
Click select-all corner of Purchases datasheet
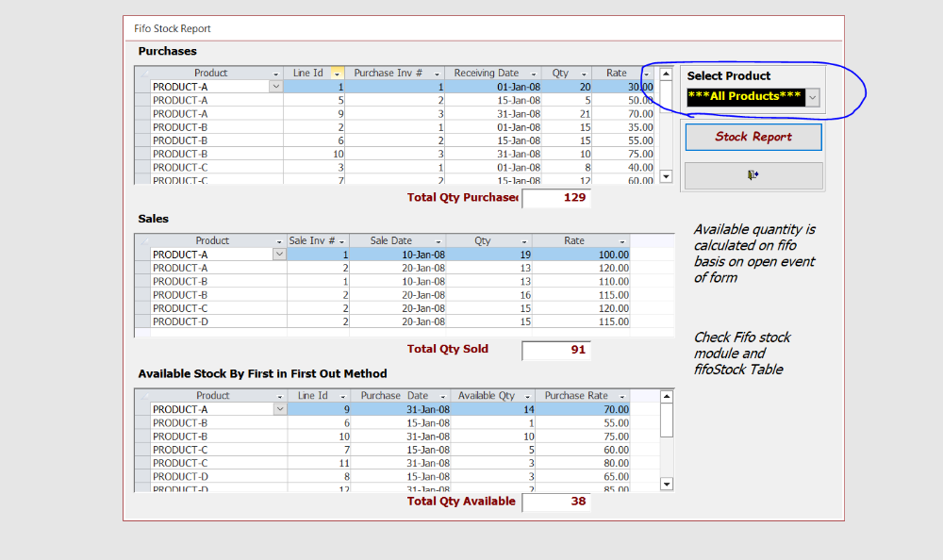[142, 74]
